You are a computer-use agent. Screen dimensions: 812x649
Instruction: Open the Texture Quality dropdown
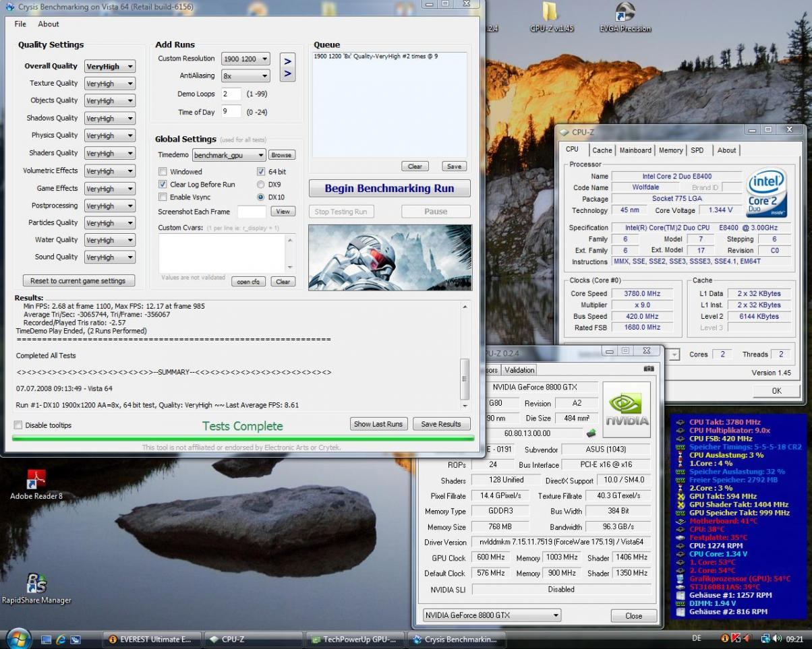pyautogui.click(x=110, y=84)
